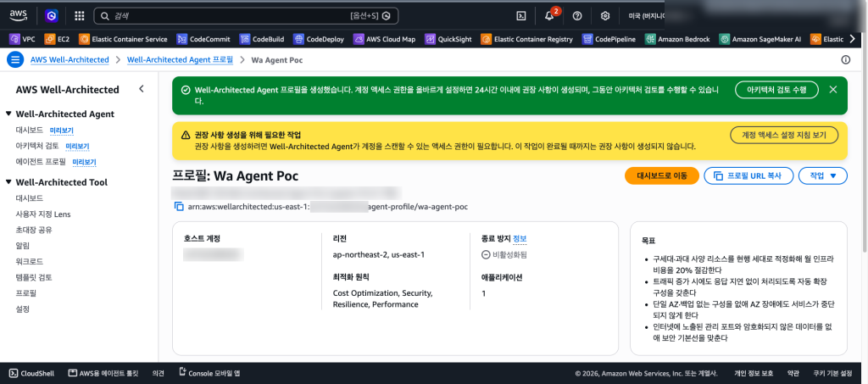The image size is (868, 384).
Task: Open 사용자 지정 Lens in sidebar
Action: (x=43, y=214)
